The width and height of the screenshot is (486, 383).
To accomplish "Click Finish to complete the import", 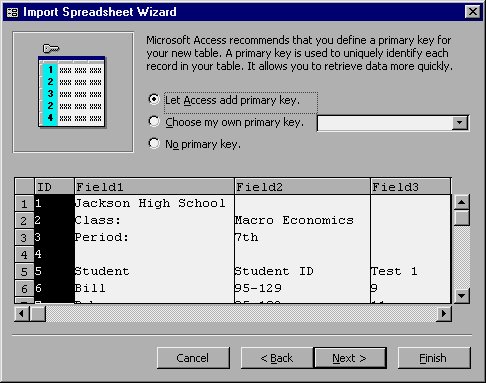I will click(x=434, y=358).
